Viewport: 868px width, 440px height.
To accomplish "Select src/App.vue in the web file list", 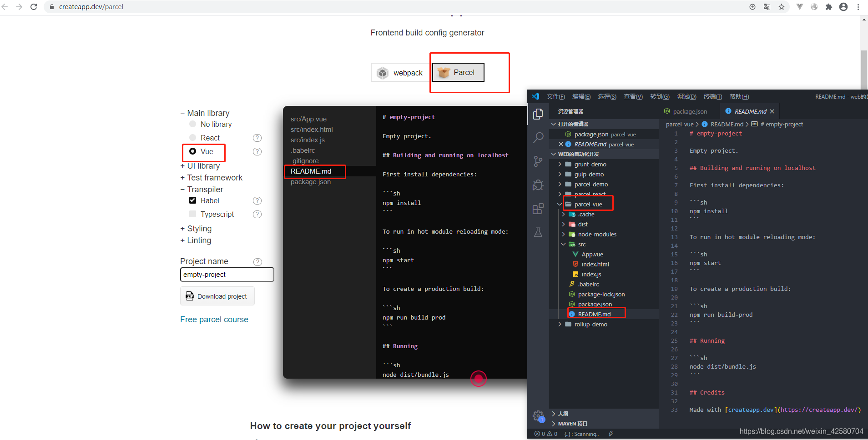I will pyautogui.click(x=308, y=119).
